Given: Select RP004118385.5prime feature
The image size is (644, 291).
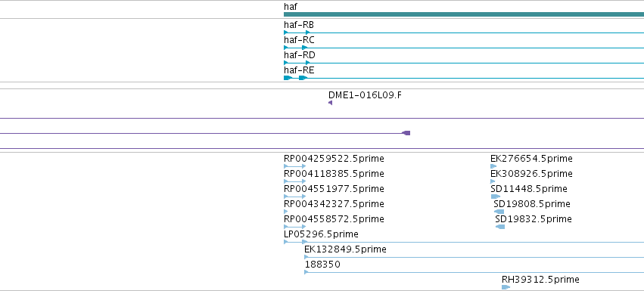Looking at the screenshot, I should pyautogui.click(x=294, y=181).
